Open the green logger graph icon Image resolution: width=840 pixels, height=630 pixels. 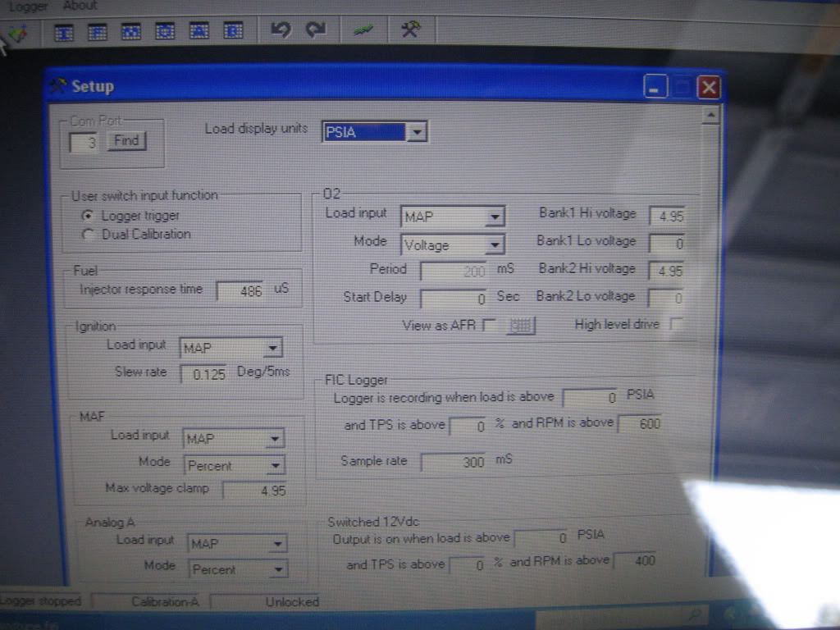363,30
